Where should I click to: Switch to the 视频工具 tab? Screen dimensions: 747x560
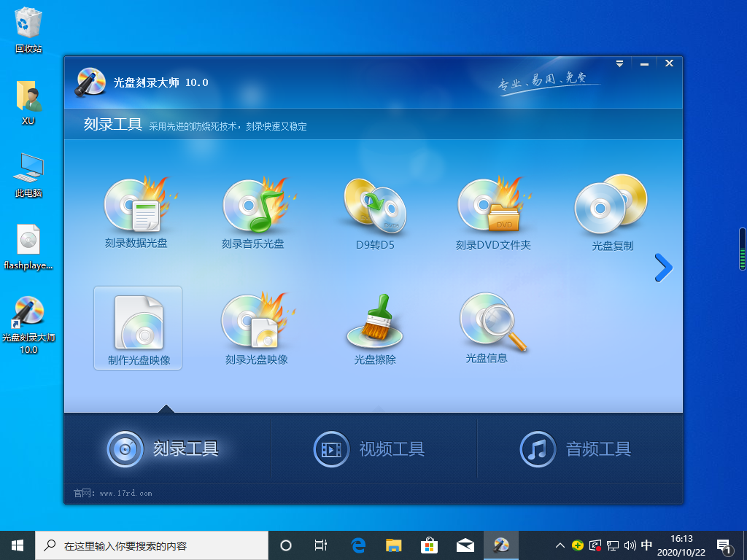[374, 449]
